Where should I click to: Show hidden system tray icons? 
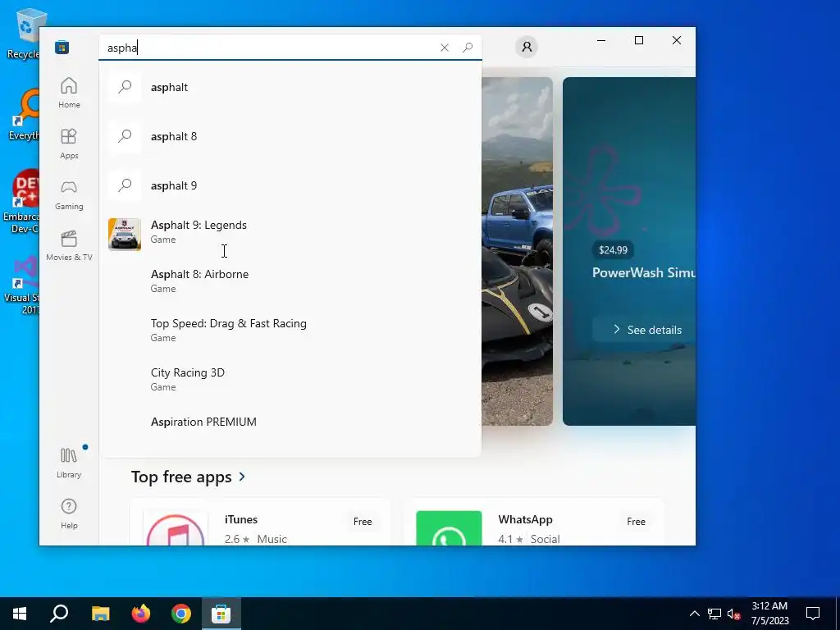tap(694, 614)
